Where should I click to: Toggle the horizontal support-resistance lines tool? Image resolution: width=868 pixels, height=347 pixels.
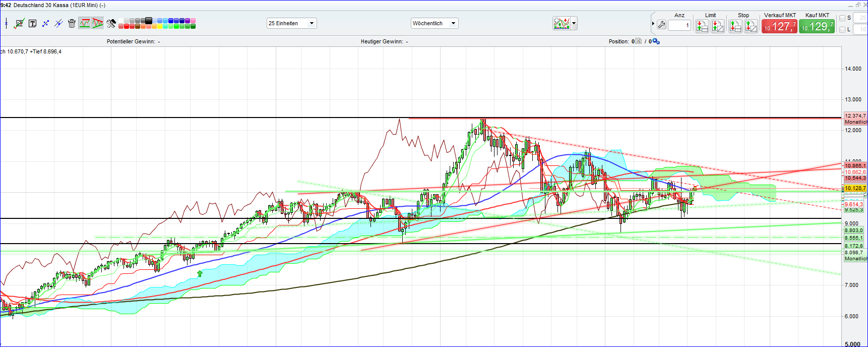[x=84, y=23]
